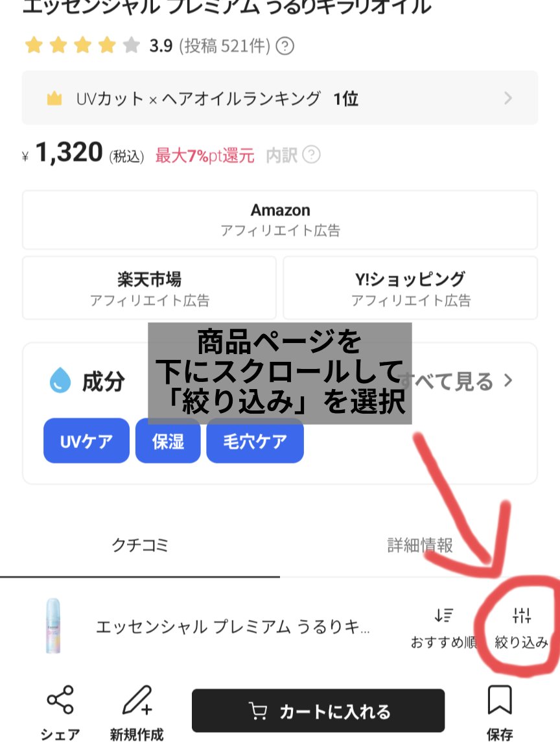Tap rating help question mark icon
The width and height of the screenshot is (560, 747).
point(285,46)
